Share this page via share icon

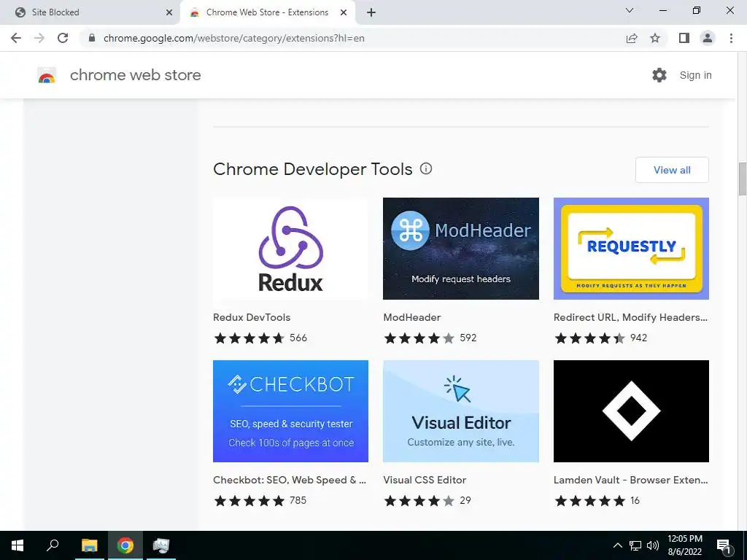[632, 38]
